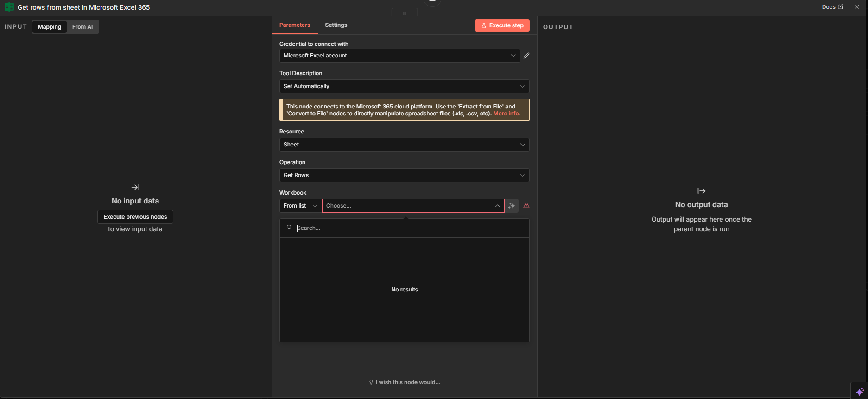Image resolution: width=868 pixels, height=399 pixels.
Task: Focus the workbook Search field
Action: coord(410,228)
